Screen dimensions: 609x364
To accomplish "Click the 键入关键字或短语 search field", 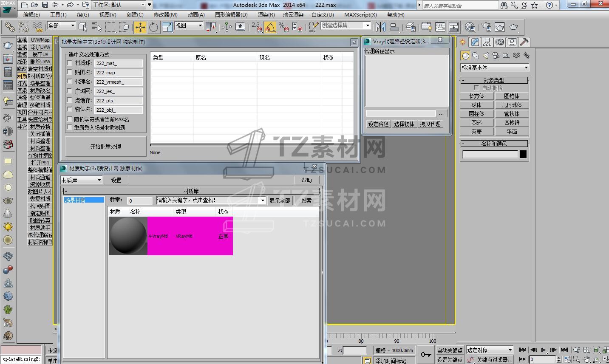I will [x=460, y=5].
